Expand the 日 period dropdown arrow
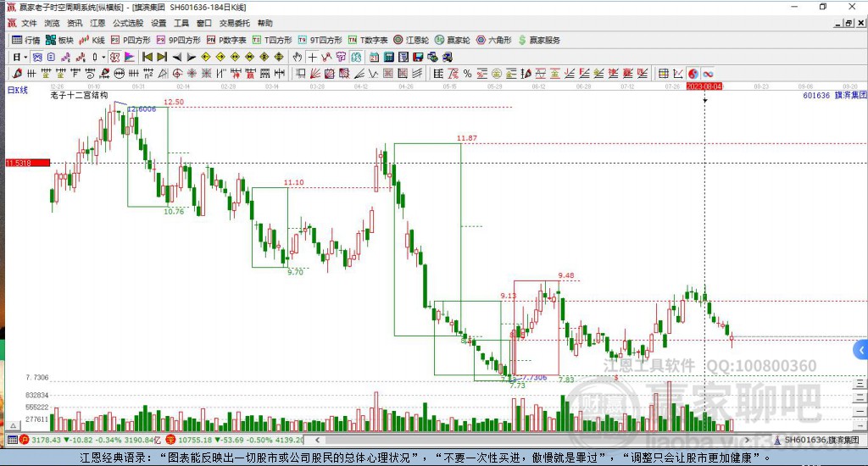Viewport: 868px width, 466px height. point(25,57)
